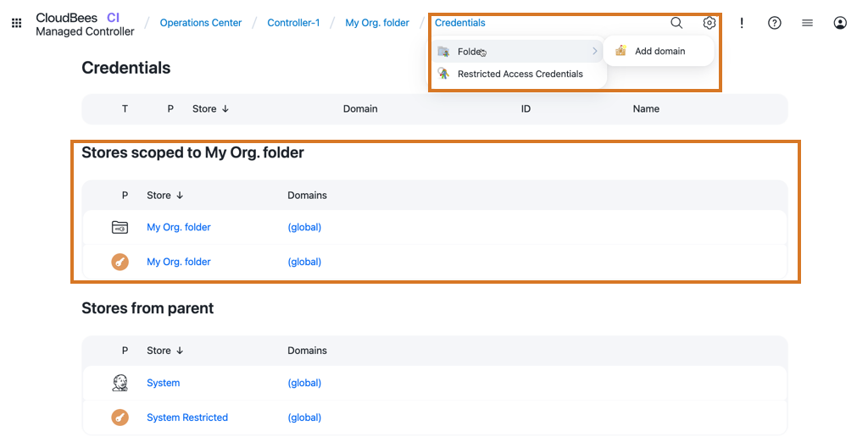Click Domains header in scoped stores table
Viewport: 868px width, 437px height.
pos(307,196)
